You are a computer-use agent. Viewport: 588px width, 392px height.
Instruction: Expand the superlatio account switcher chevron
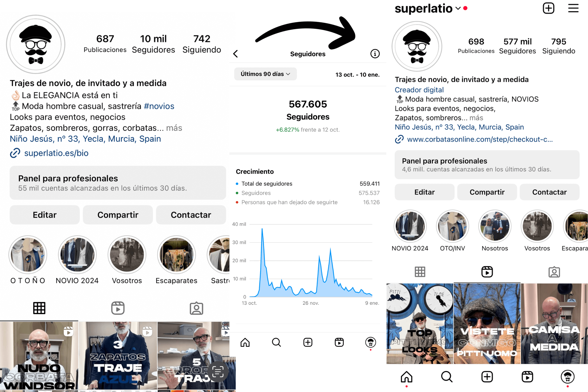coord(458,8)
